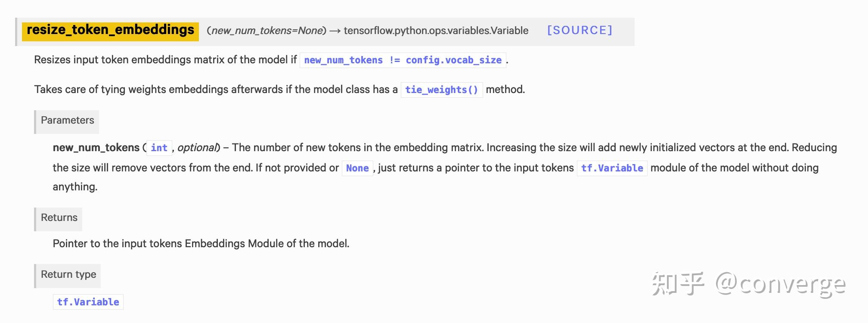
Task: Click the Takes care of tying weights sentence
Action: [x=215, y=90]
